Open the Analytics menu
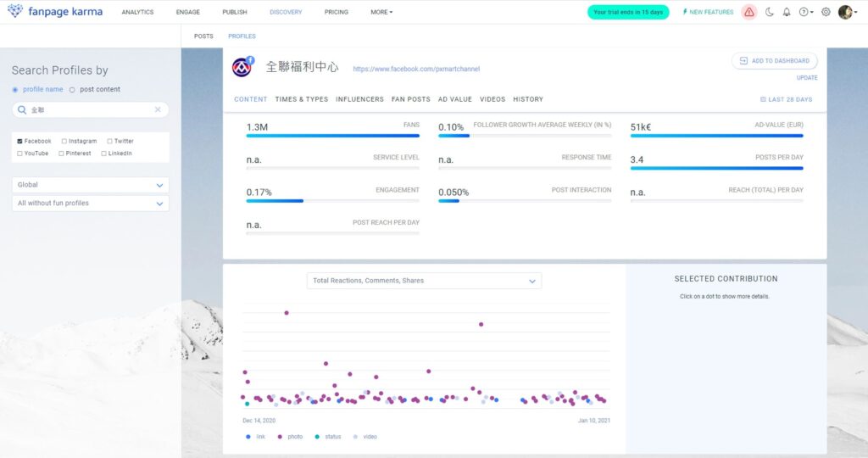This screenshot has height=458, width=868. [137, 12]
